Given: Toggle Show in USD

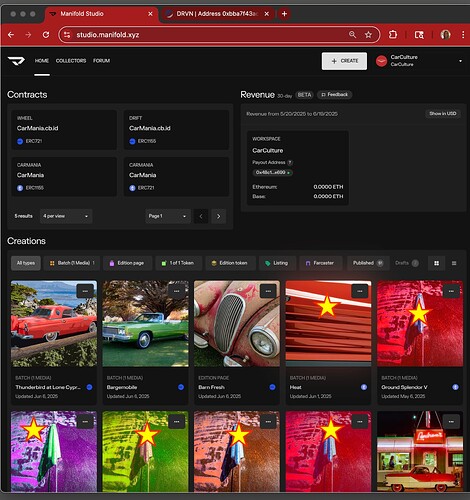Looking at the screenshot, I should tap(442, 114).
